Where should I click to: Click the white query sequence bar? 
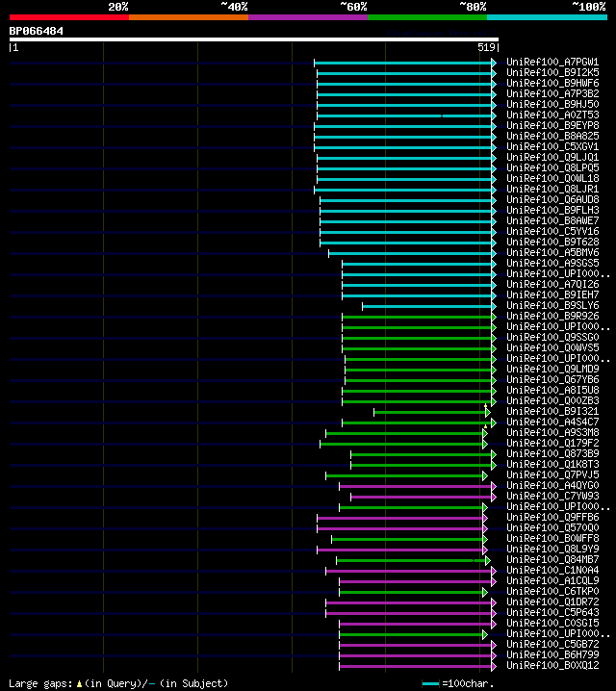pyautogui.click(x=254, y=39)
